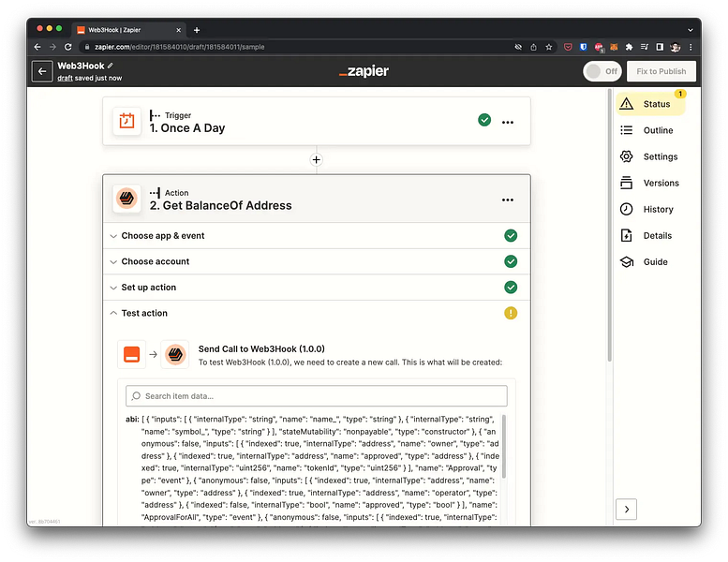Expand the Choose app & event section
This screenshot has height=562, width=728.
[x=316, y=236]
